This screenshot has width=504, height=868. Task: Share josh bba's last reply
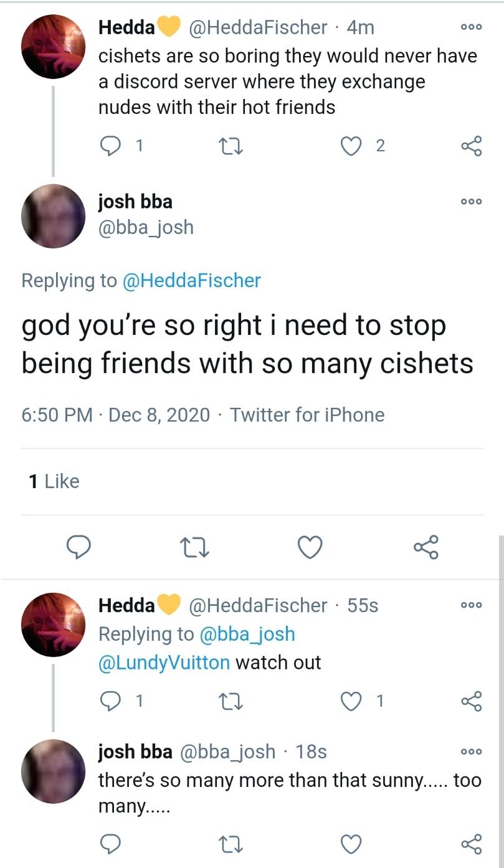(471, 844)
